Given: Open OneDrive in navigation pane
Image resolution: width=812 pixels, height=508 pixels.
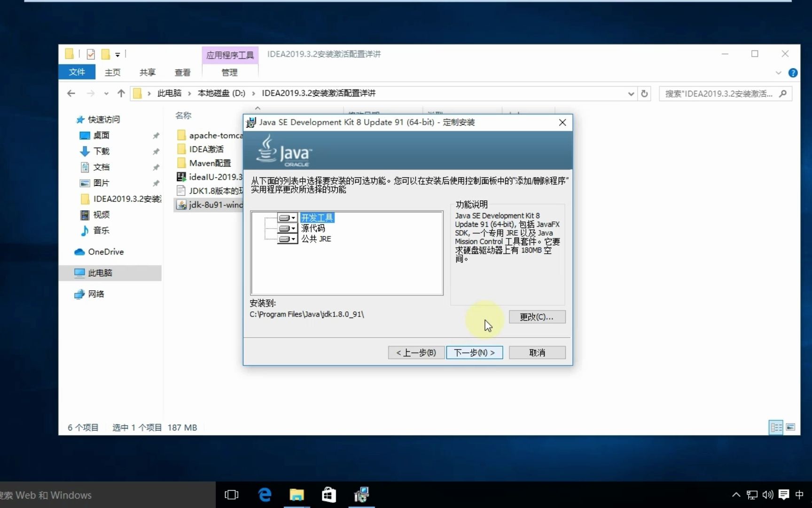Looking at the screenshot, I should point(106,252).
